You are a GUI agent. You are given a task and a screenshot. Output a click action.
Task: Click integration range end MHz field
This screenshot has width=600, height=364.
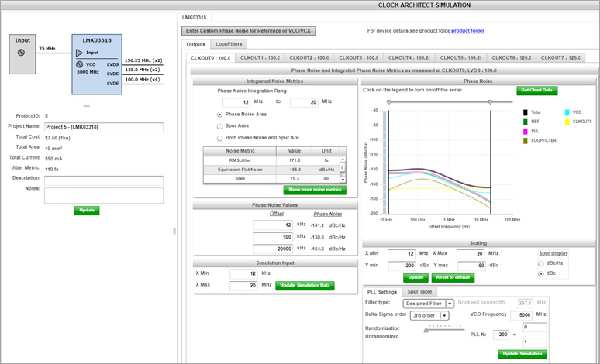click(x=304, y=102)
